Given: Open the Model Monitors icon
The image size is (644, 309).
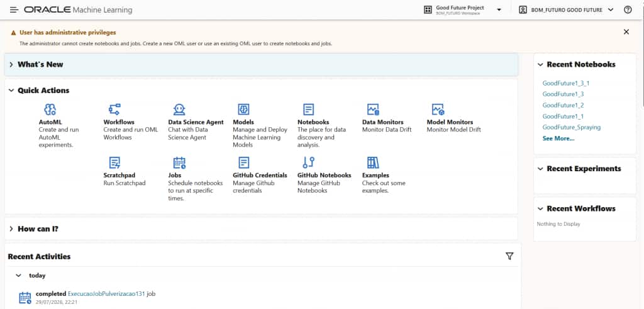Looking at the screenshot, I should (438, 110).
